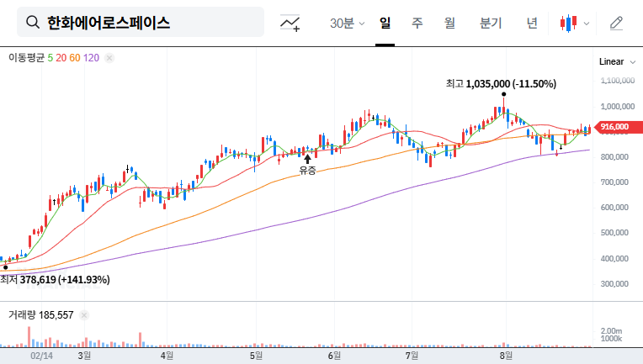Remove the 이동평균 moving average indicator
This screenshot has width=643, height=364.
[109, 58]
